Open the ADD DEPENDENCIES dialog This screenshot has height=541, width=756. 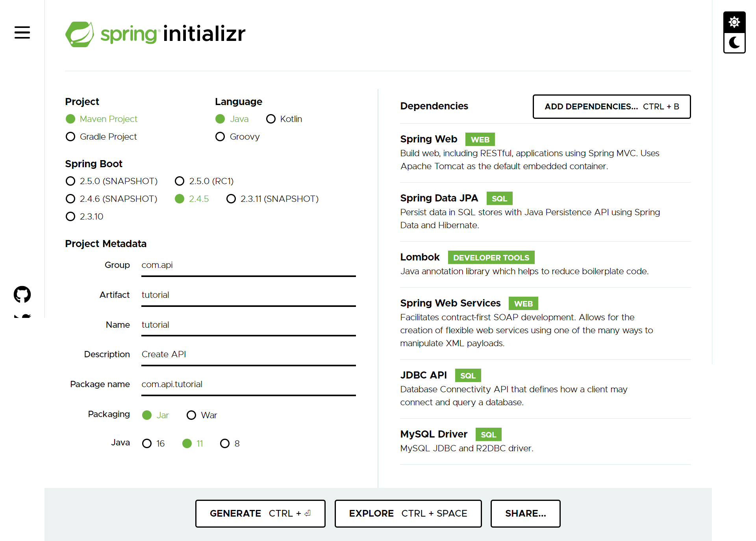611,106
